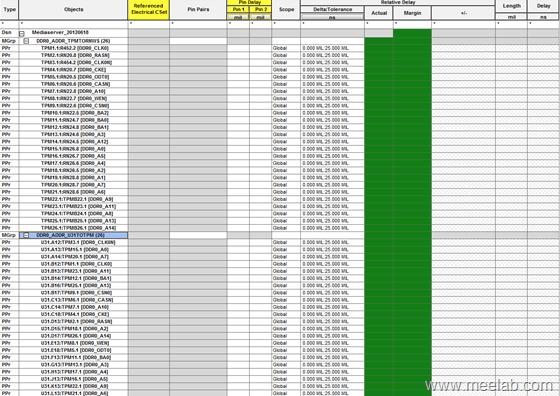Click the green Margin cell of the Mediaserver row

pos(412,33)
